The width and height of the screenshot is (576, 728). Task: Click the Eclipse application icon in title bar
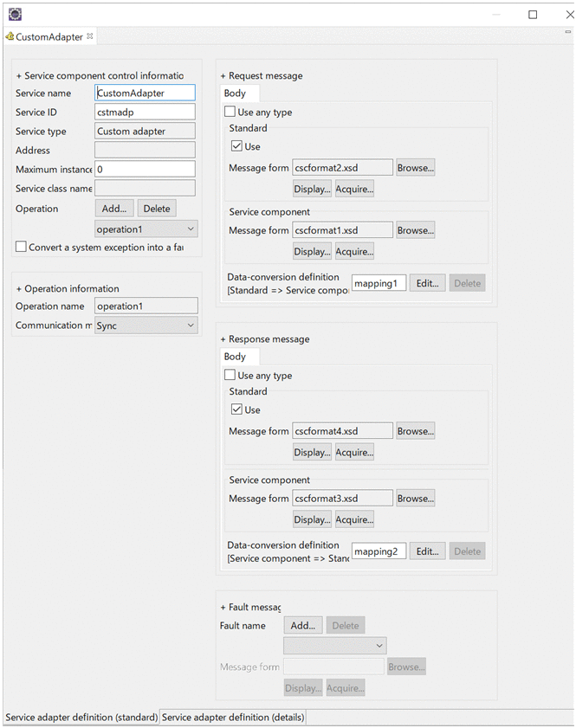(15, 15)
